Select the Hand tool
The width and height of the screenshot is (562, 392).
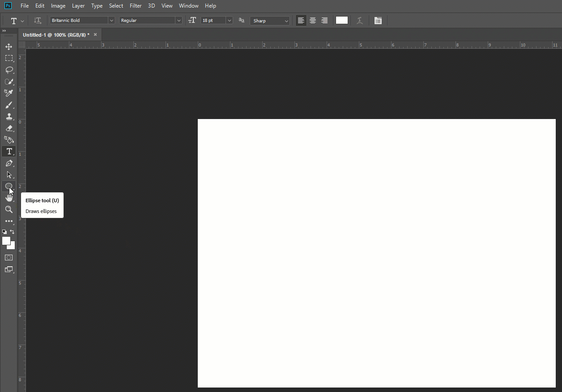point(9,198)
